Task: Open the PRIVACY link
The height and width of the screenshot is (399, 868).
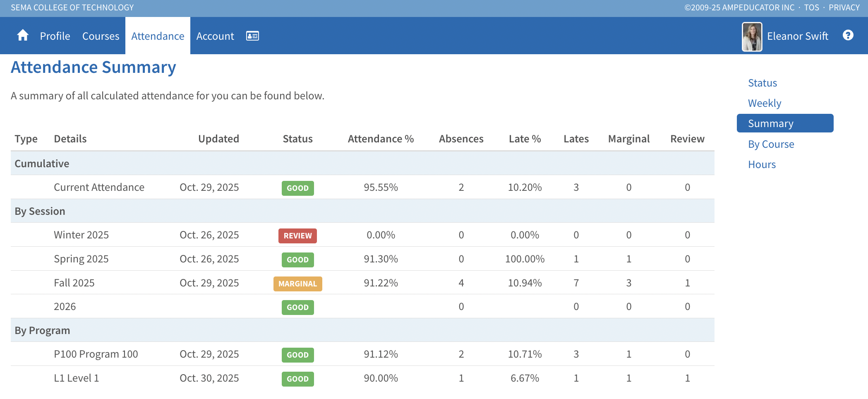Action: coord(844,7)
